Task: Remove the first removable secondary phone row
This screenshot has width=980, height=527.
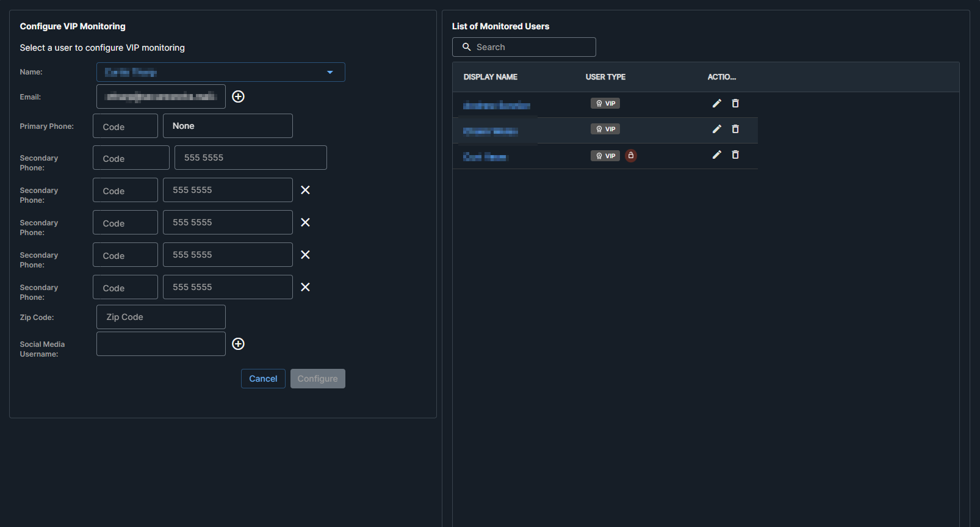Action: point(305,190)
